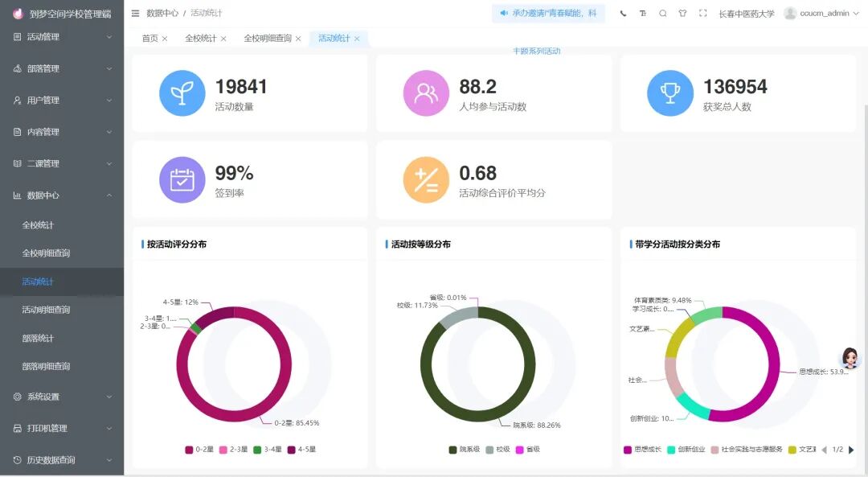The width and height of the screenshot is (868, 477).
Task: Toggle the 0-2星 legend item
Action: point(199,450)
